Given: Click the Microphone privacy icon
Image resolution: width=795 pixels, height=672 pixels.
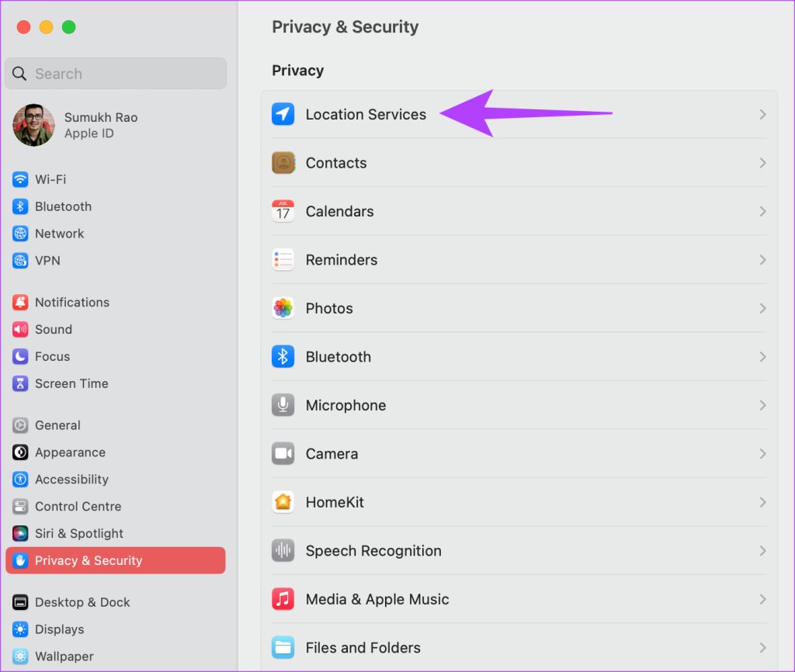Looking at the screenshot, I should (x=283, y=405).
